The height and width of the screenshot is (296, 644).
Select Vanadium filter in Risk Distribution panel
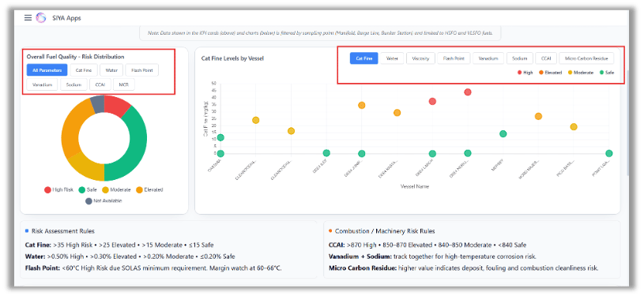pos(43,84)
